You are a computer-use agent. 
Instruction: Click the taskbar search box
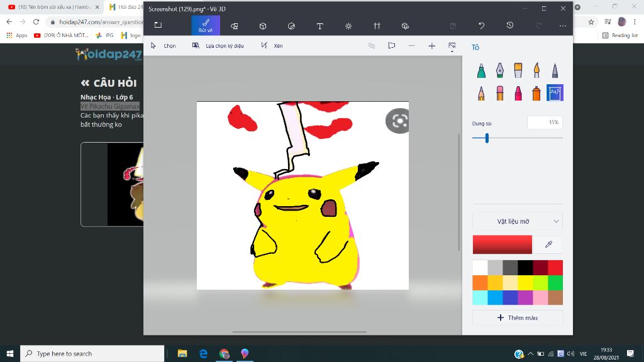tap(92, 353)
